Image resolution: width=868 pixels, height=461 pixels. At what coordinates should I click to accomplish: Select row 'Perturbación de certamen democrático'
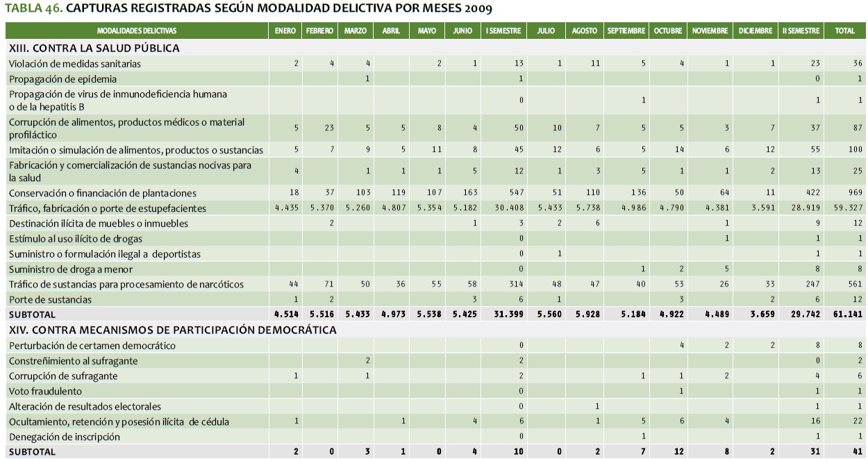(x=435, y=345)
